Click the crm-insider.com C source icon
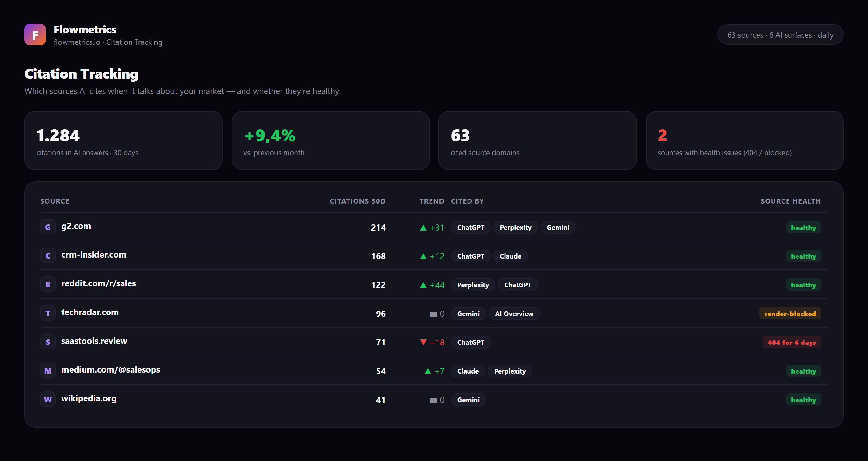The width and height of the screenshot is (868, 461). click(48, 256)
